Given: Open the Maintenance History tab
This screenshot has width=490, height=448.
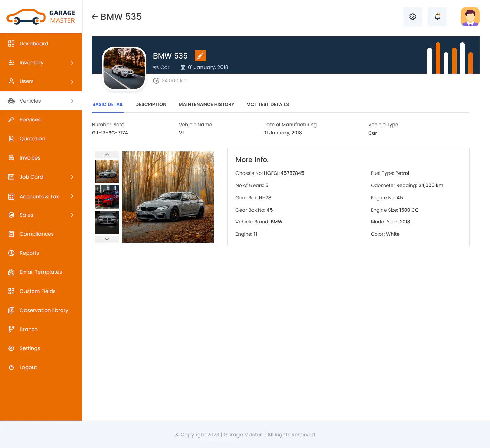Looking at the screenshot, I should tap(206, 104).
